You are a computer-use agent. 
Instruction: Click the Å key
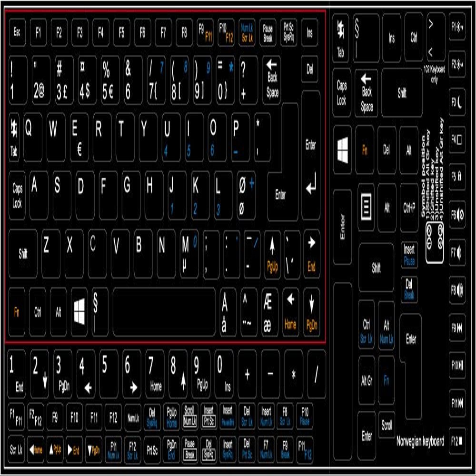point(228,312)
